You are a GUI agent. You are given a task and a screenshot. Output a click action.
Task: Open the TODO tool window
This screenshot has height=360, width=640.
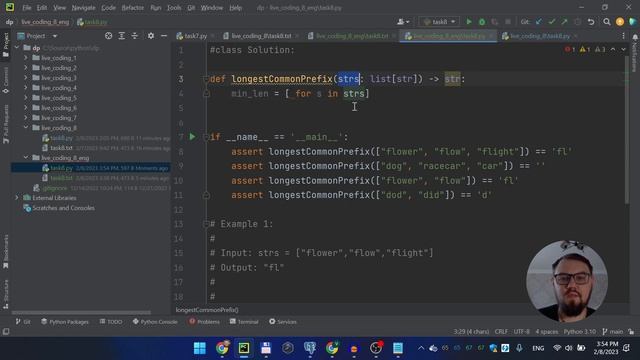111,322
